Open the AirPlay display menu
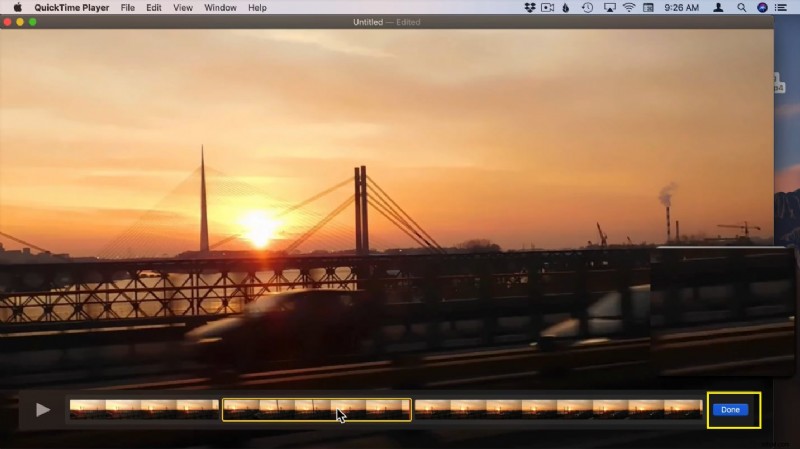The image size is (800, 449). click(x=608, y=7)
